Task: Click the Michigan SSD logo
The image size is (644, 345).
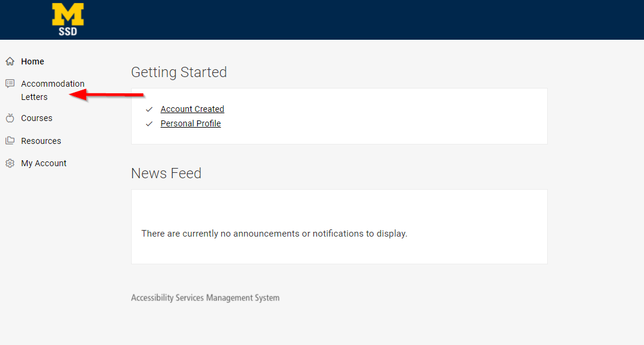Action: tap(68, 19)
